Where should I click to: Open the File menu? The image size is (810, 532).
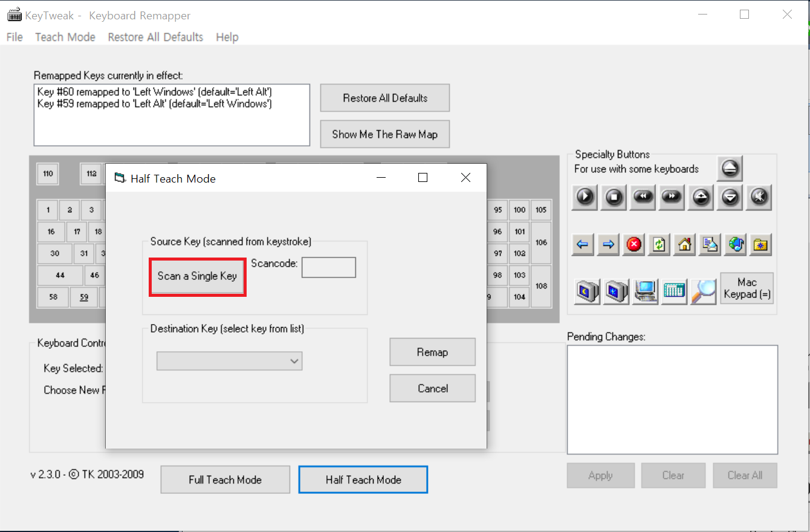[15, 37]
